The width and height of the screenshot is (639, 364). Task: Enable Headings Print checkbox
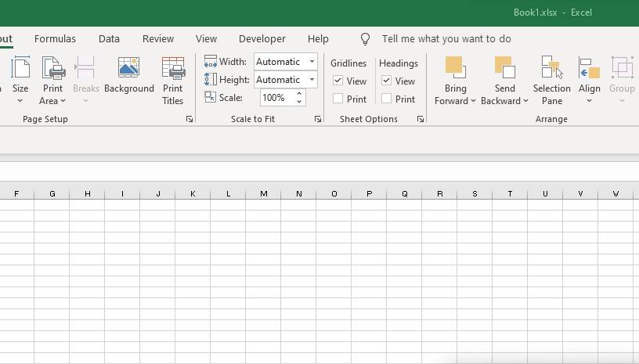[x=387, y=99]
